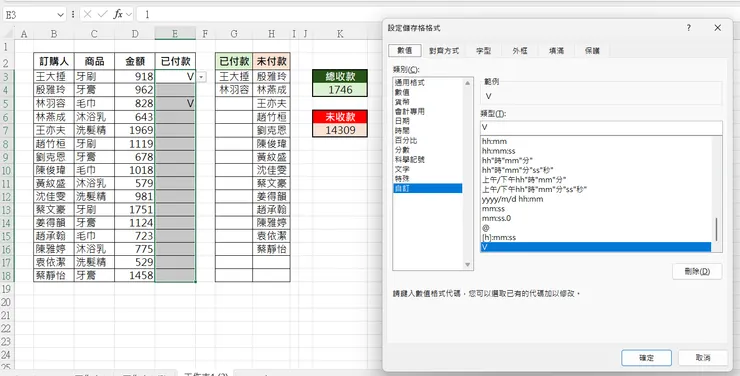This screenshot has height=376, width=740.
Task: Click the 總收款 green label cell
Action: click(x=340, y=76)
